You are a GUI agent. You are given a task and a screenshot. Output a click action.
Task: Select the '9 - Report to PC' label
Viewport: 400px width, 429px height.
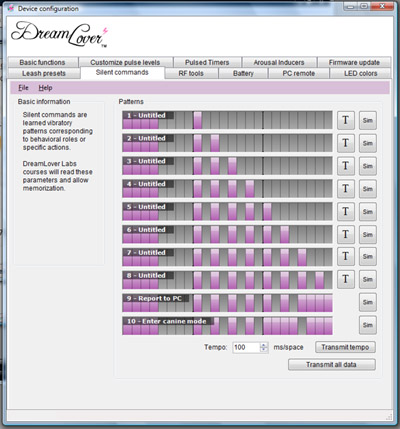156,298
